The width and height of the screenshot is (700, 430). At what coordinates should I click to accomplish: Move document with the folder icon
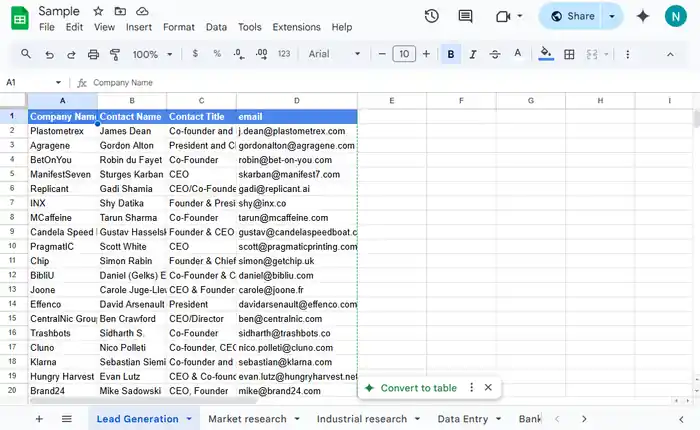click(120, 11)
